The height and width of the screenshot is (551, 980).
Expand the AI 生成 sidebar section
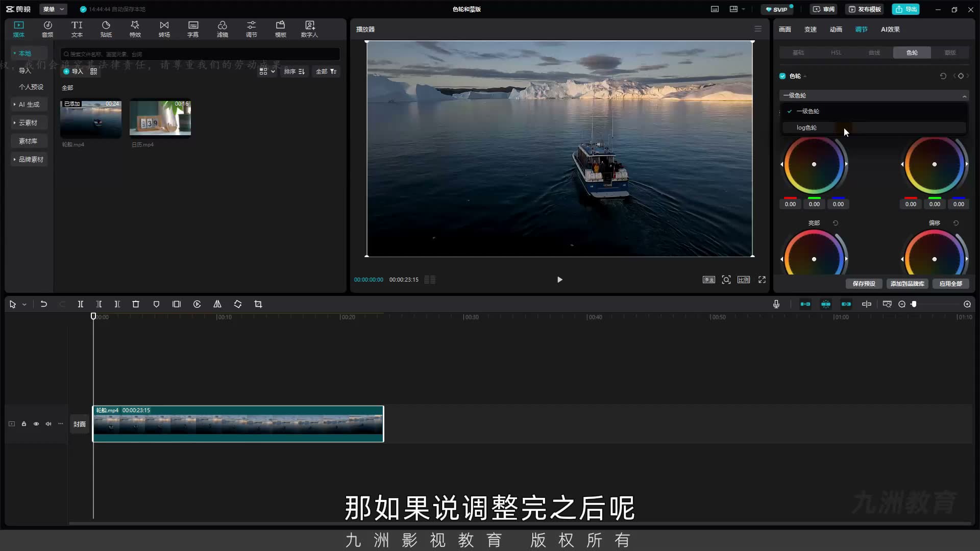click(29, 105)
